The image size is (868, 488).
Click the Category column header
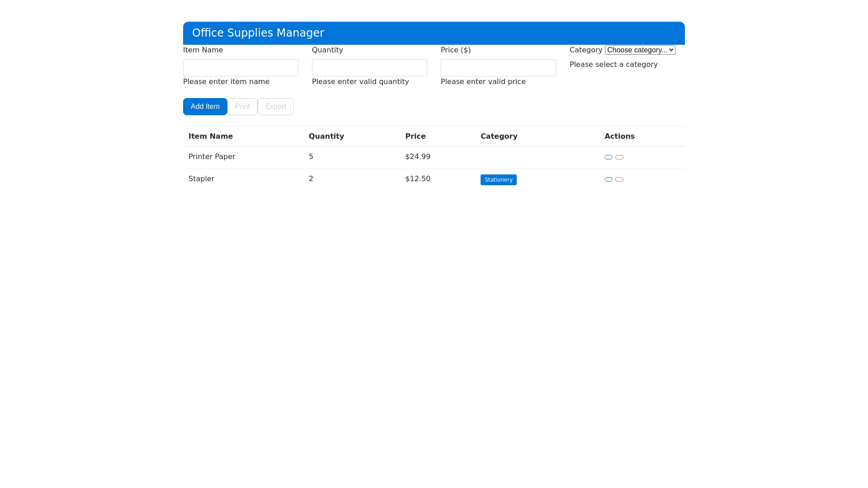tap(499, 136)
